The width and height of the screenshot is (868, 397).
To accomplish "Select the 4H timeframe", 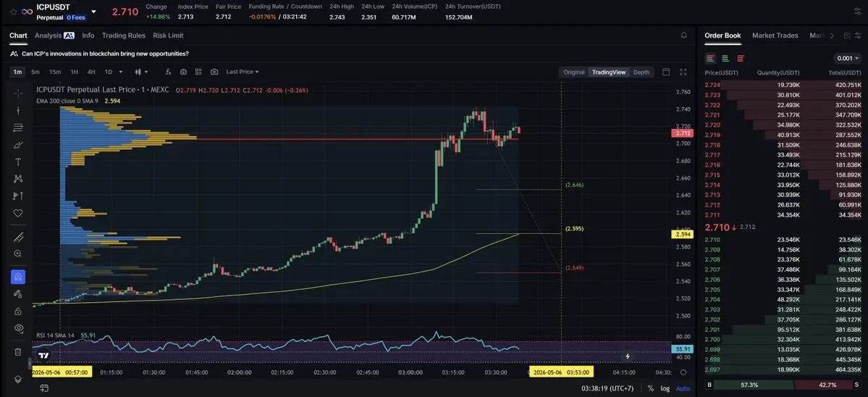I will click(x=91, y=72).
